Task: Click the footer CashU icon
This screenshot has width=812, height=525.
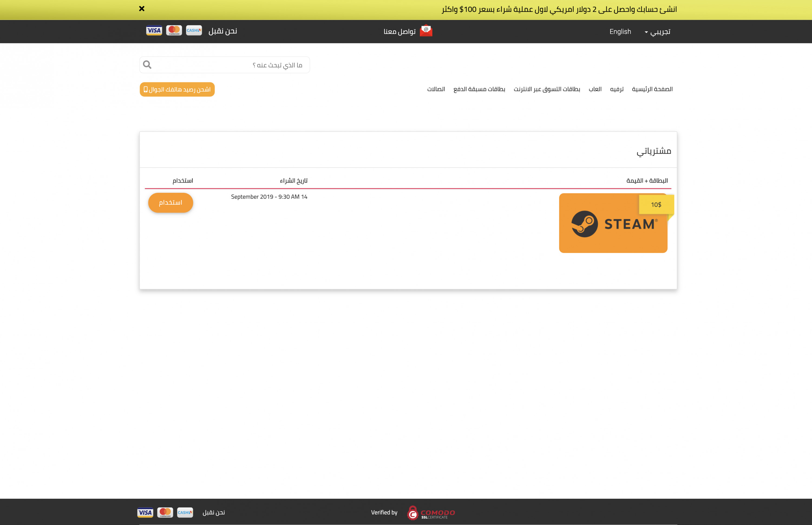Action: 185,512
